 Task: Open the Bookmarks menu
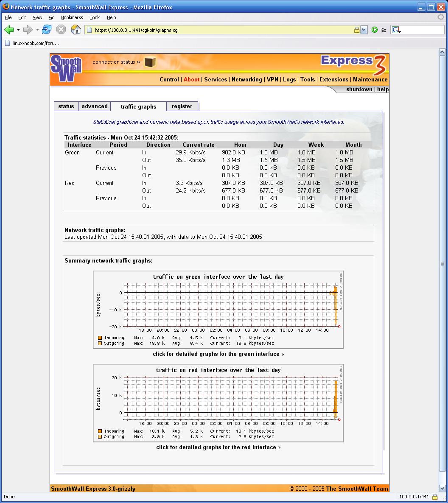pyautogui.click(x=72, y=17)
